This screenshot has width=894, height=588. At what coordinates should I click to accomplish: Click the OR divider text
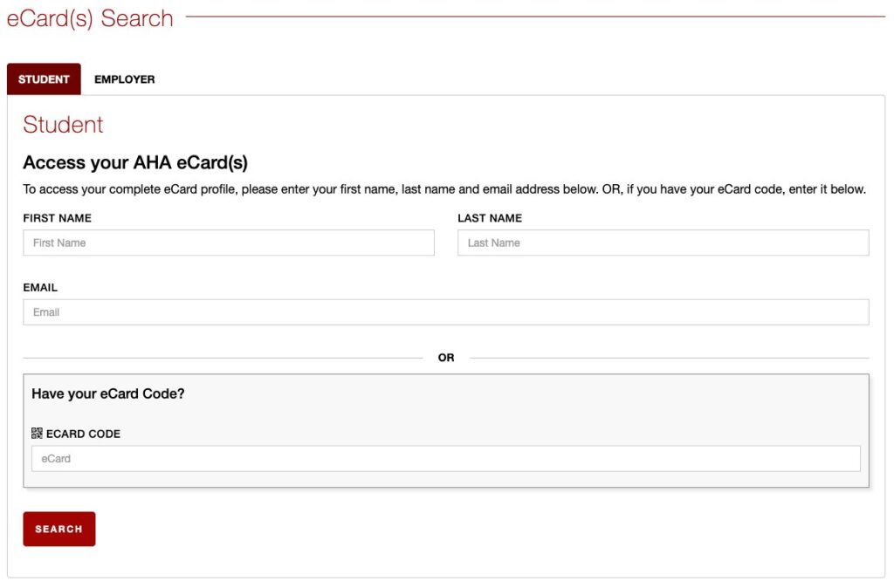[x=446, y=358]
